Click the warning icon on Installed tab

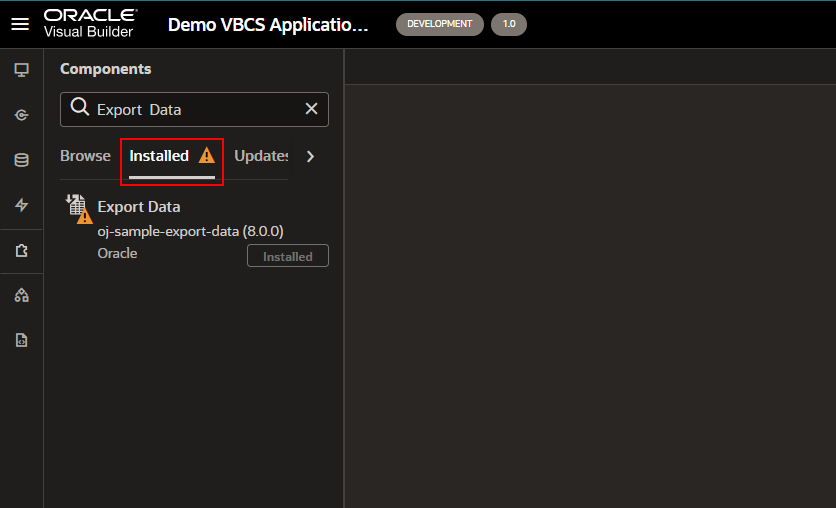click(206, 156)
